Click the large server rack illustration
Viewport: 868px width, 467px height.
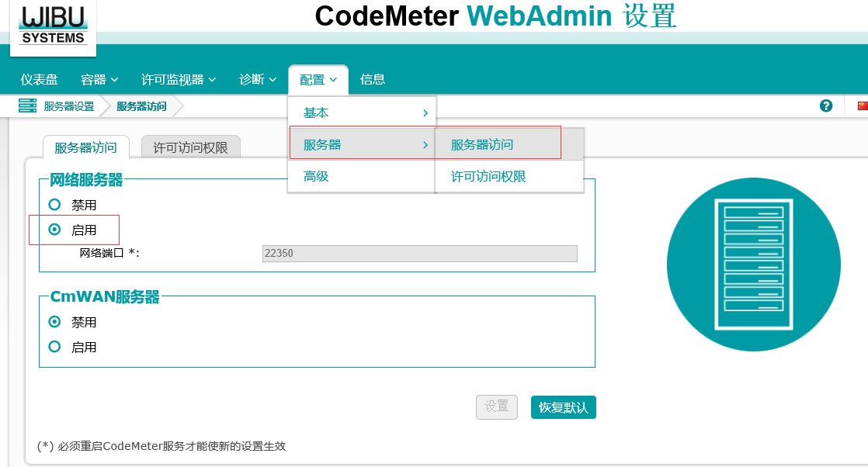pos(753,264)
